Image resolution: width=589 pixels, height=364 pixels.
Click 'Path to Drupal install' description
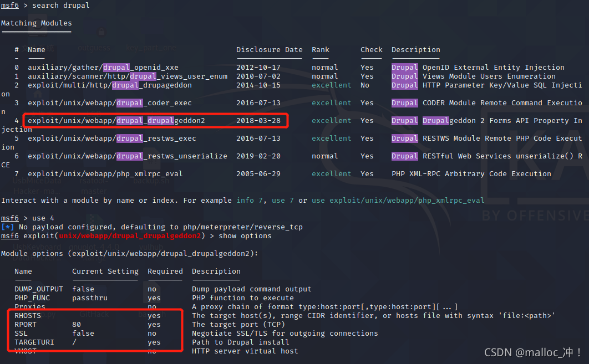pos(240,342)
